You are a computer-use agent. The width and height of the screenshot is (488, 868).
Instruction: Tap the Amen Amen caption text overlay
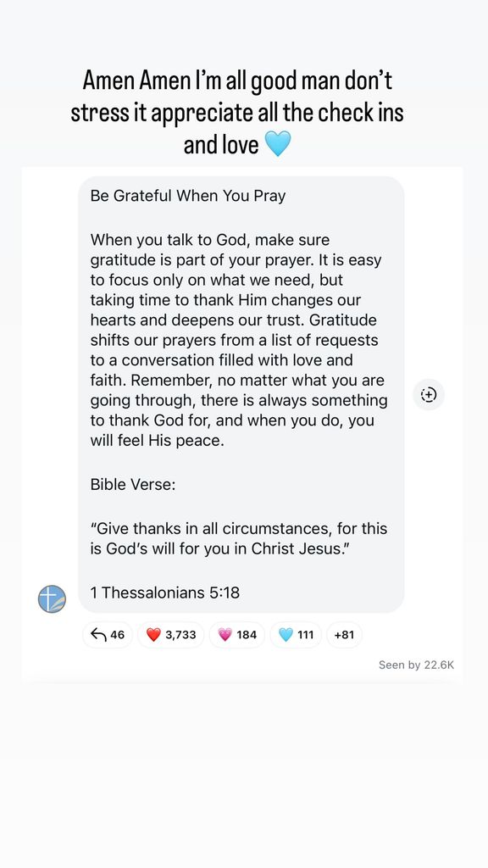coord(244,111)
